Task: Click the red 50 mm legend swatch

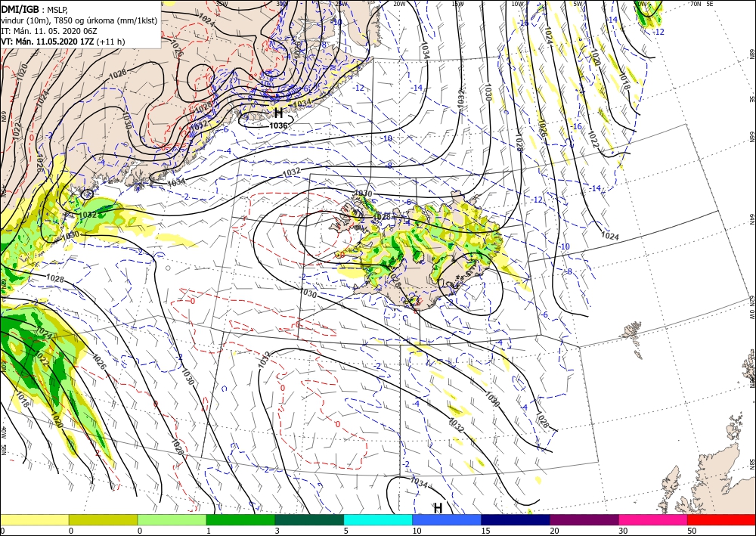Action: pos(721,519)
